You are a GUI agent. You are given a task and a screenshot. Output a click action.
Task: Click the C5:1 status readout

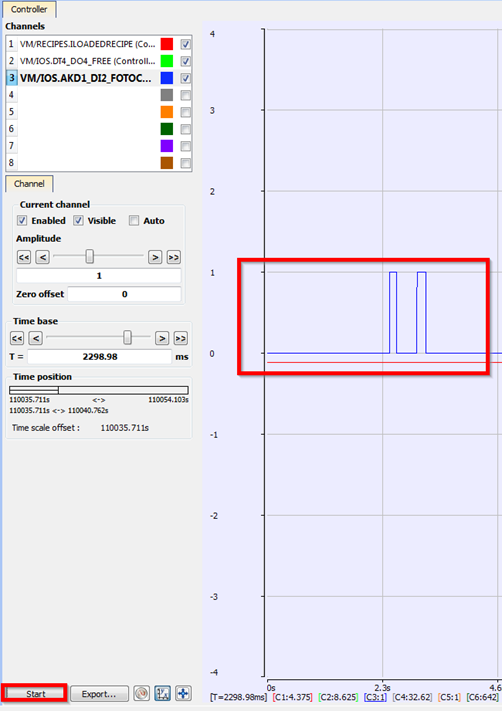click(449, 697)
